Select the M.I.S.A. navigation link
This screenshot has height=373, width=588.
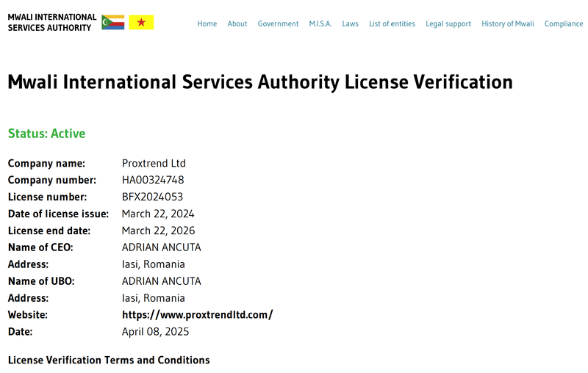click(x=320, y=23)
